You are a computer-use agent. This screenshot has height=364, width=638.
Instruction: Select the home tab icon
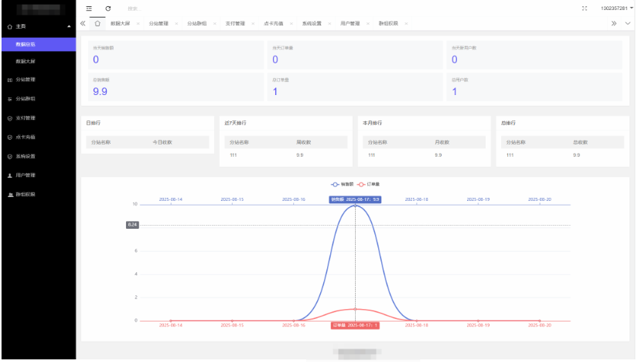coord(97,24)
